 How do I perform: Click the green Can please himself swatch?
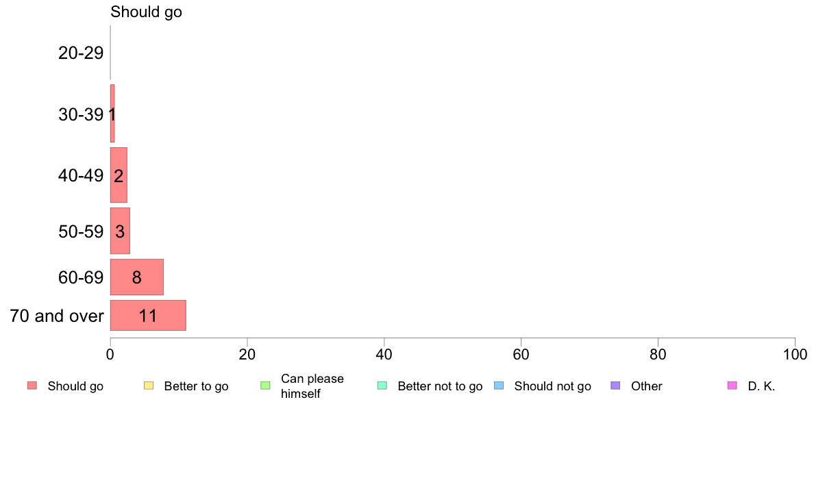265,386
